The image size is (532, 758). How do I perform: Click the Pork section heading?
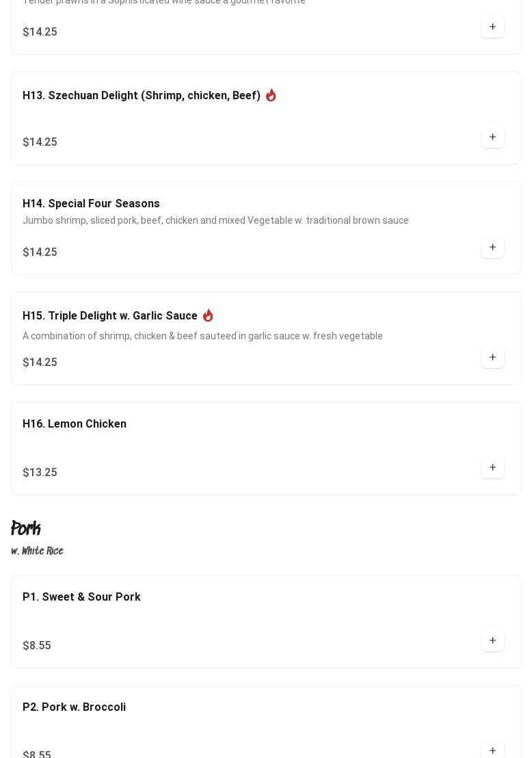[26, 529]
